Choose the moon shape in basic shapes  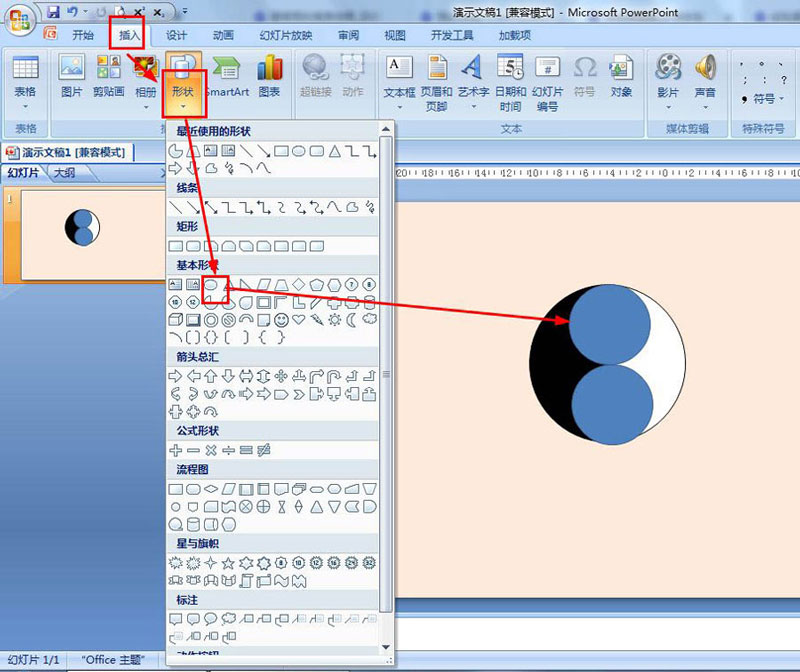click(x=352, y=320)
